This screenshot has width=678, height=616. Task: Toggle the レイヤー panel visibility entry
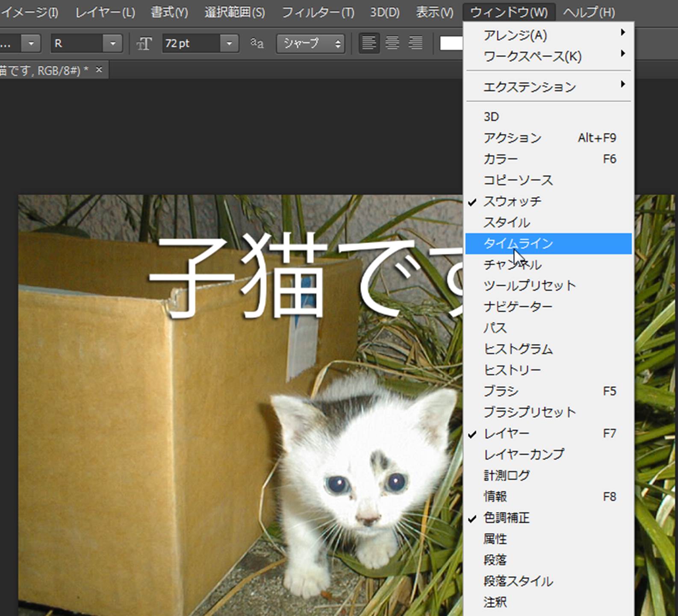[x=506, y=434]
